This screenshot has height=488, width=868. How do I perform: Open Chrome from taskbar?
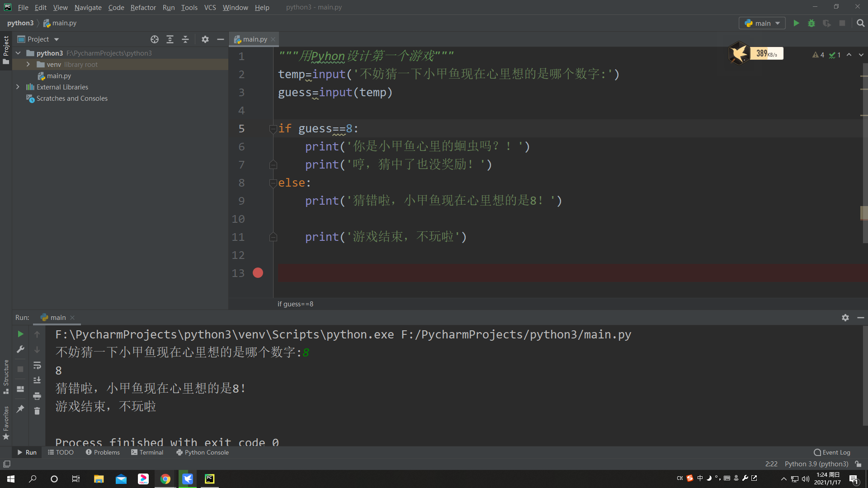tap(165, 479)
